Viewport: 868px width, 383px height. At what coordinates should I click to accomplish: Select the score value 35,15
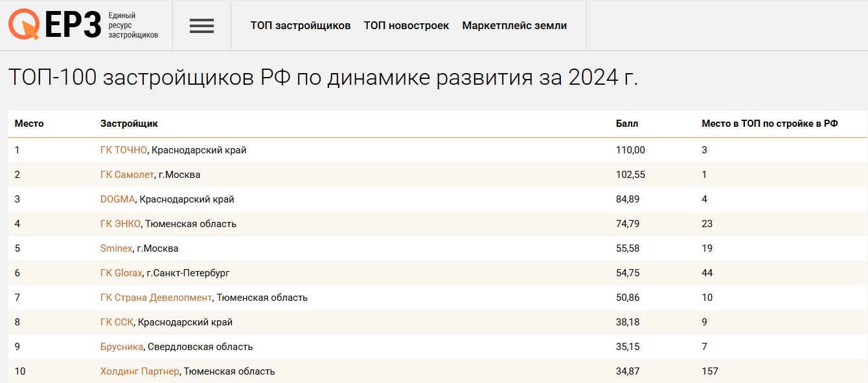coord(628,347)
